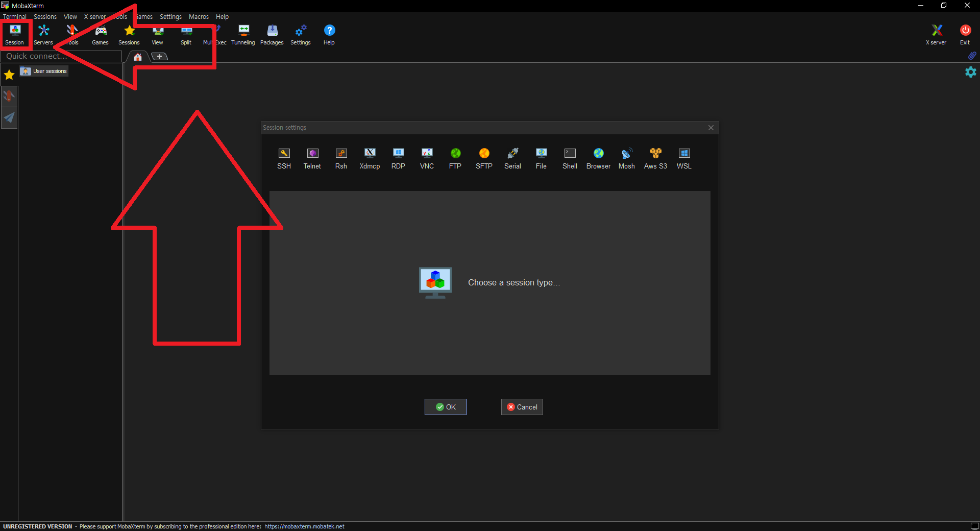The image size is (980, 531).
Task: Click the monitor icon in status bar
Action: pyautogui.click(x=974, y=526)
